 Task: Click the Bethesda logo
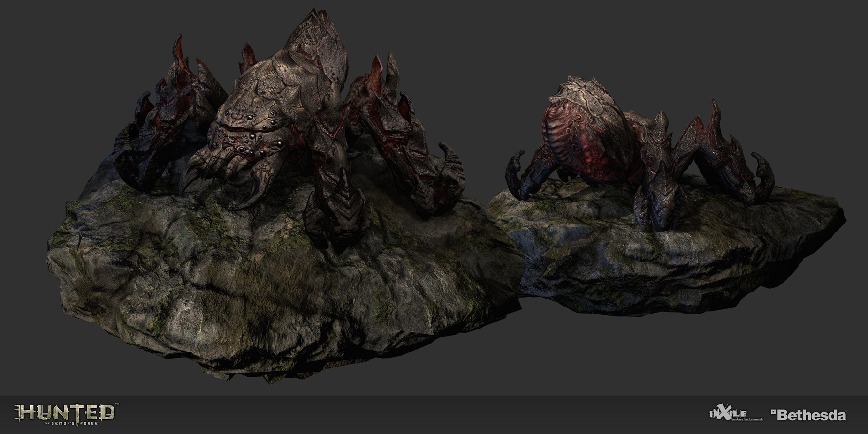pyautogui.click(x=808, y=415)
